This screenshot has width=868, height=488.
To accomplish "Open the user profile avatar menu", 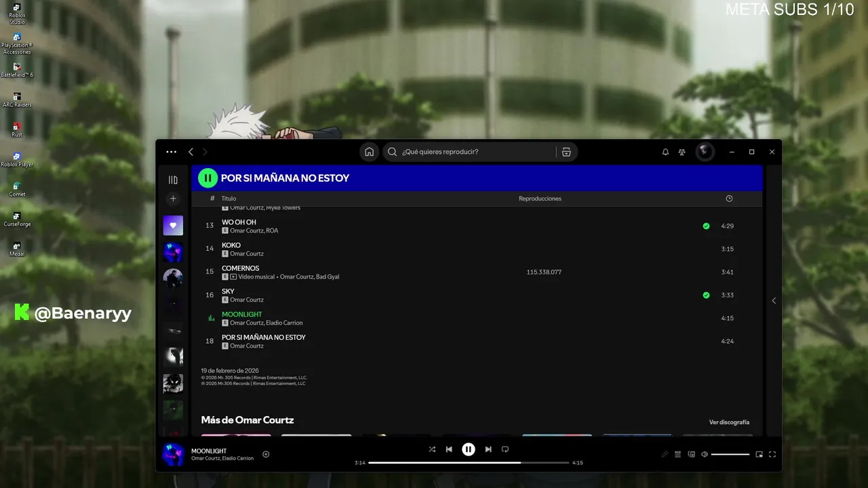I will pyautogui.click(x=705, y=152).
